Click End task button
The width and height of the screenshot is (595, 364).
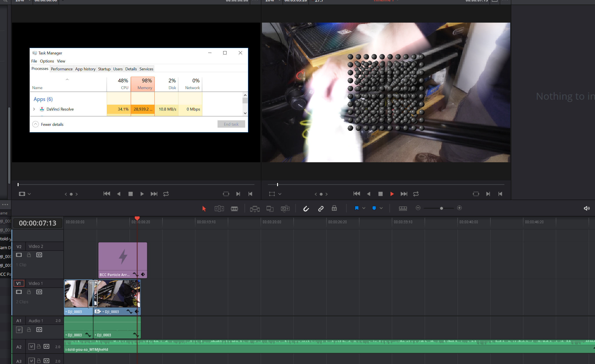231,124
